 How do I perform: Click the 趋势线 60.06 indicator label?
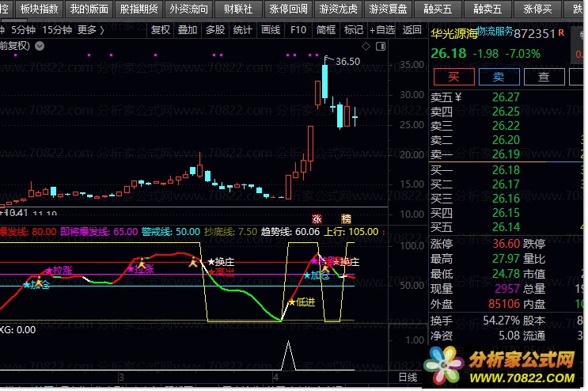(x=290, y=232)
